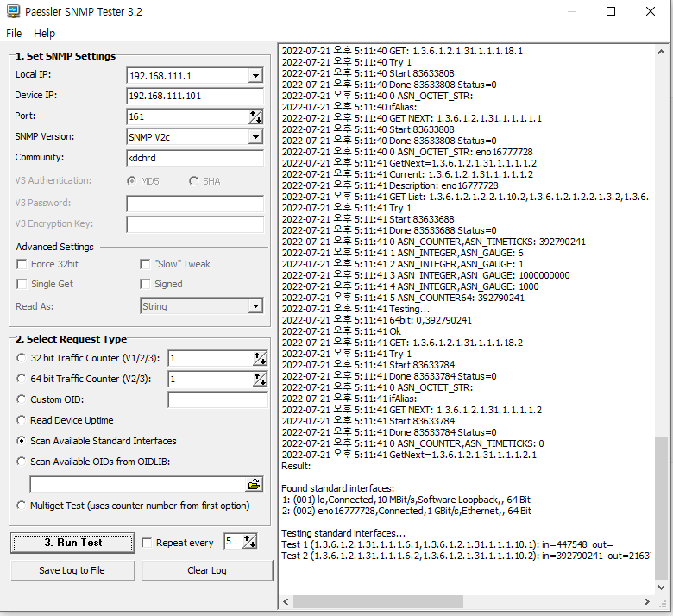Click the open folder icon for OIDLIB
The width and height of the screenshot is (673, 616).
[254, 484]
